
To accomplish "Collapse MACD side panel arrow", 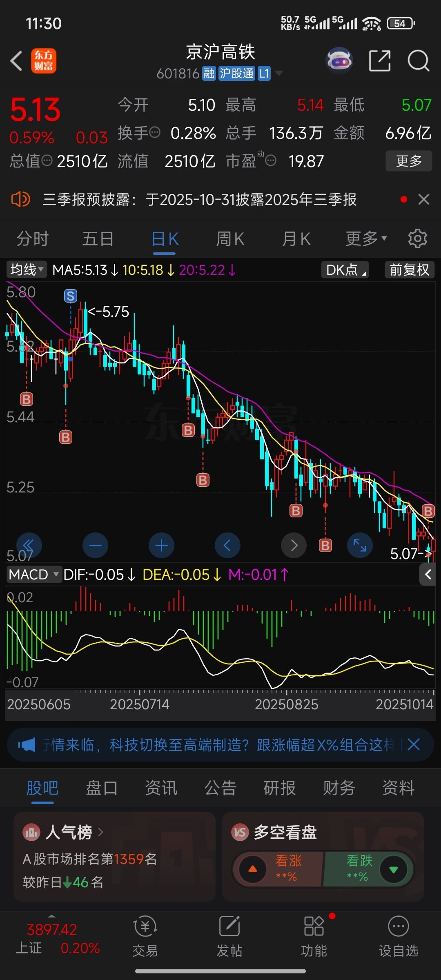I will point(428,575).
